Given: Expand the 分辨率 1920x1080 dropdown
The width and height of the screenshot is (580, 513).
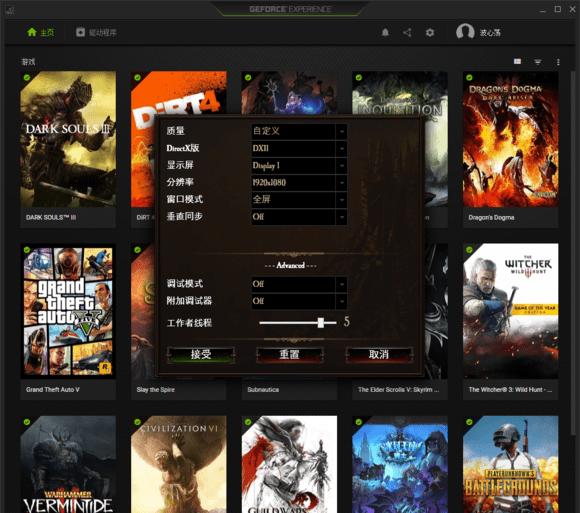Looking at the screenshot, I should tap(299, 183).
